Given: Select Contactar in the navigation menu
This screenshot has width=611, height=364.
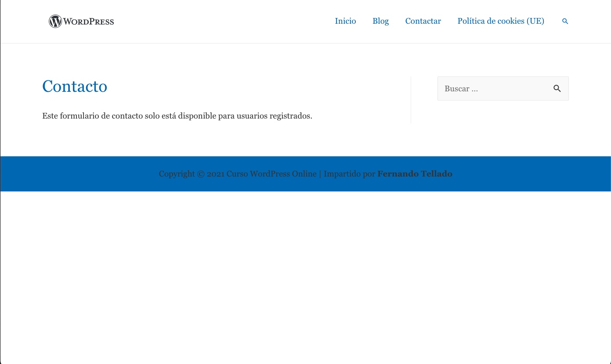Looking at the screenshot, I should coord(423,21).
